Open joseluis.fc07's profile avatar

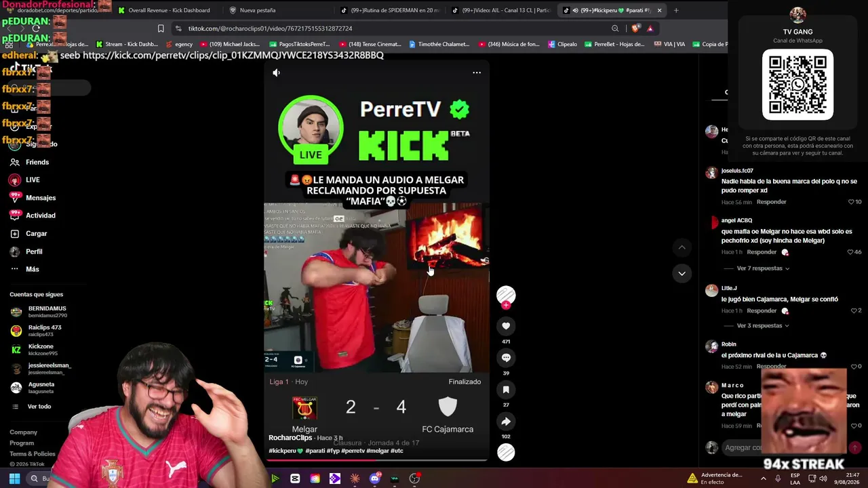point(711,173)
